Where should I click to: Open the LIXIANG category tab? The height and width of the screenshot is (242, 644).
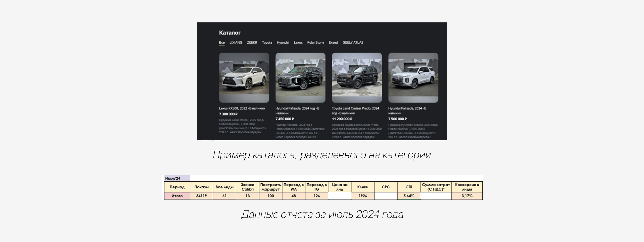[236, 43]
